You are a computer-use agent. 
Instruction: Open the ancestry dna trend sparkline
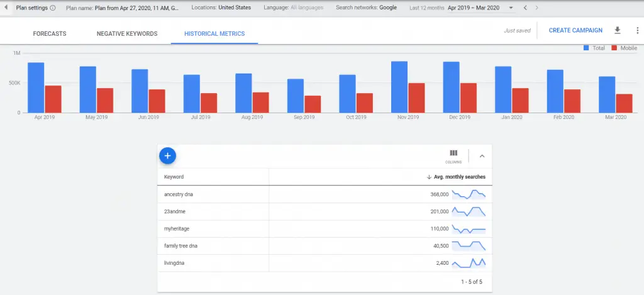(x=469, y=194)
